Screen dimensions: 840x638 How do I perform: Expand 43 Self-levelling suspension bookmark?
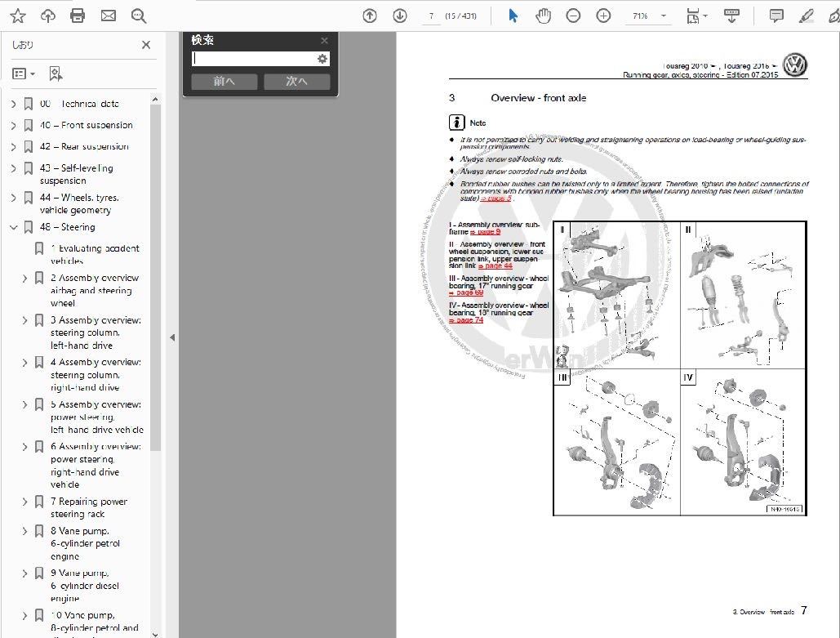click(x=13, y=168)
